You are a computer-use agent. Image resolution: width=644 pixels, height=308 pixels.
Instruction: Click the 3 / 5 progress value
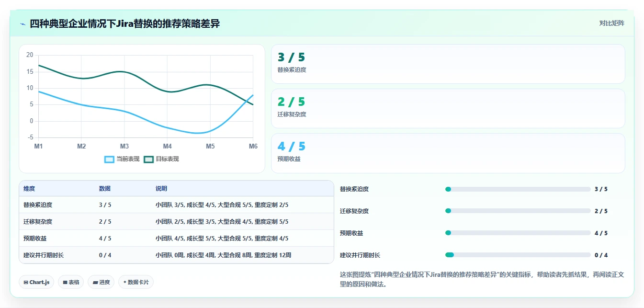point(601,189)
